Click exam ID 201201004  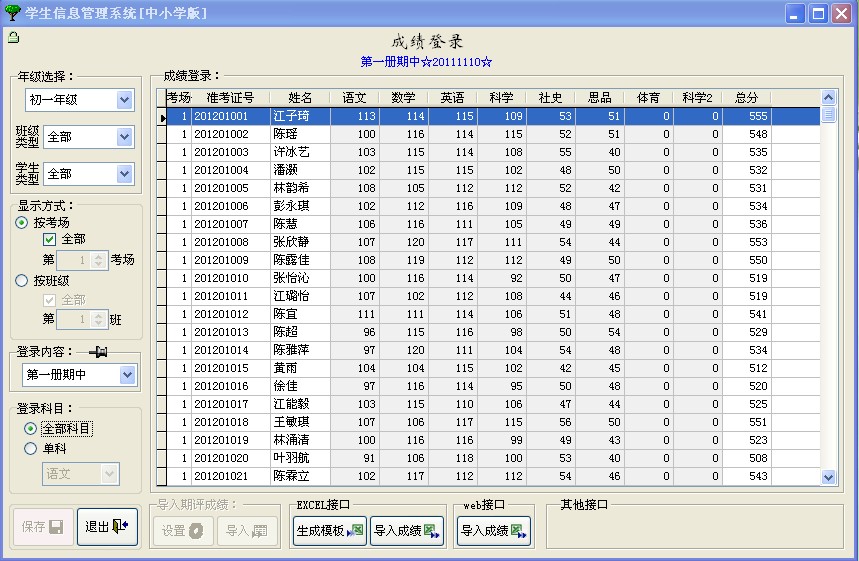click(221, 170)
